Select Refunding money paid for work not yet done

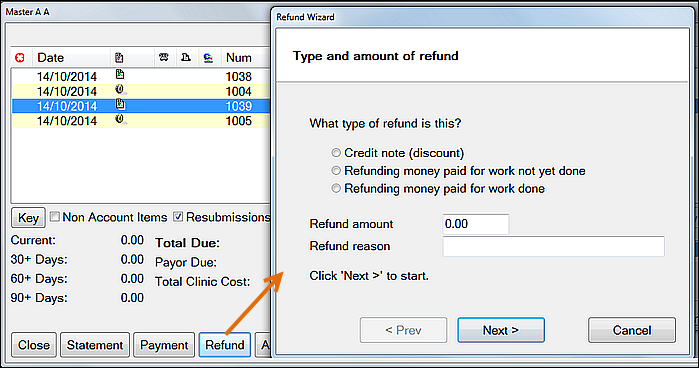tap(336, 171)
